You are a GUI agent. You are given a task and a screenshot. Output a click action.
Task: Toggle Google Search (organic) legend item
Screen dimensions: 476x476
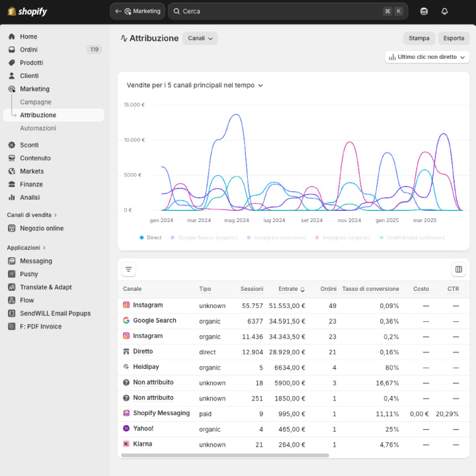[204, 237]
